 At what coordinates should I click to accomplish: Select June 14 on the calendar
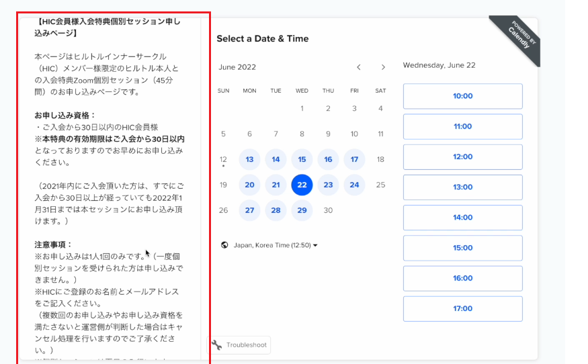point(276,159)
